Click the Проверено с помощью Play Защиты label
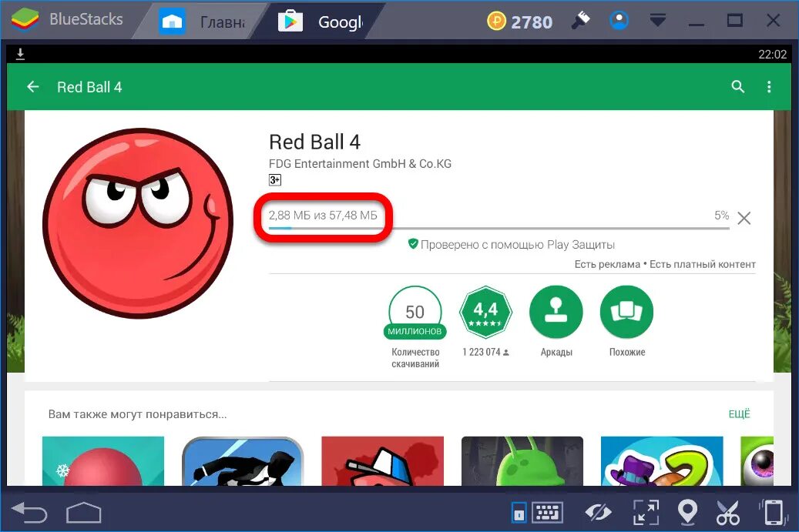 [x=512, y=244]
